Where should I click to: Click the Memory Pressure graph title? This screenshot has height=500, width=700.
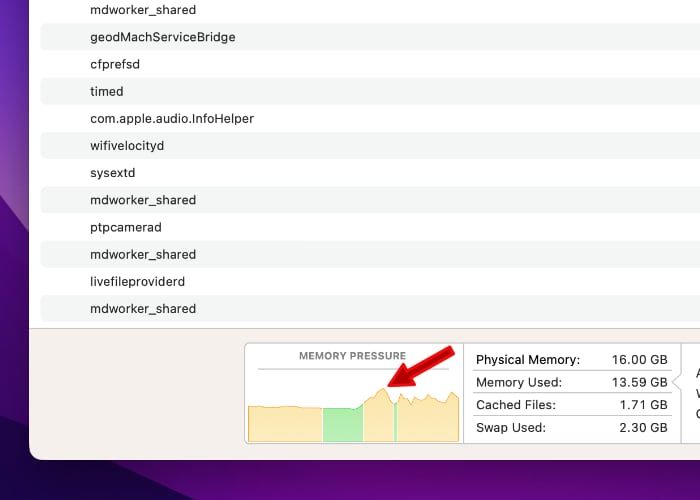[352, 356]
